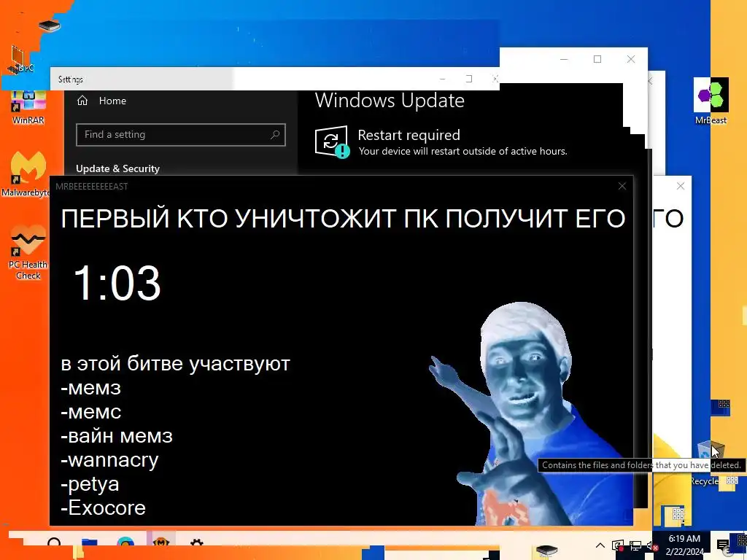Image resolution: width=747 pixels, height=560 pixels.
Task: Click the glitched This PC desktop icon
Action: point(21,61)
